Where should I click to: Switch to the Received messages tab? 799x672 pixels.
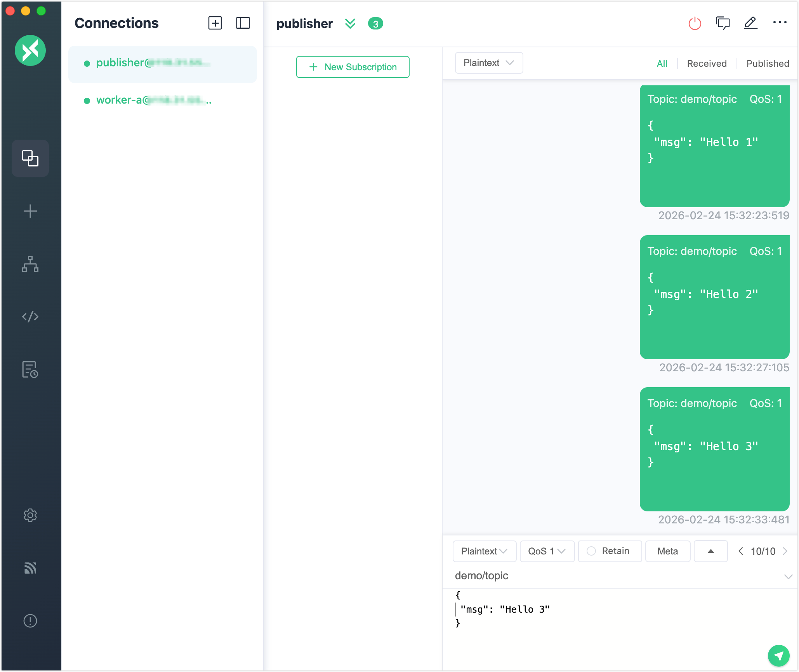tap(707, 63)
